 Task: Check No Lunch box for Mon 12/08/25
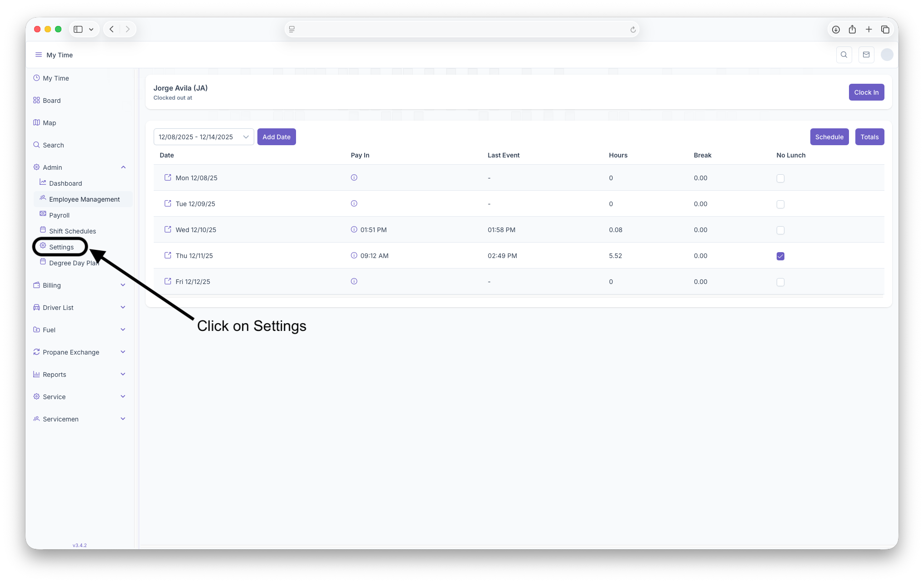[x=780, y=178]
